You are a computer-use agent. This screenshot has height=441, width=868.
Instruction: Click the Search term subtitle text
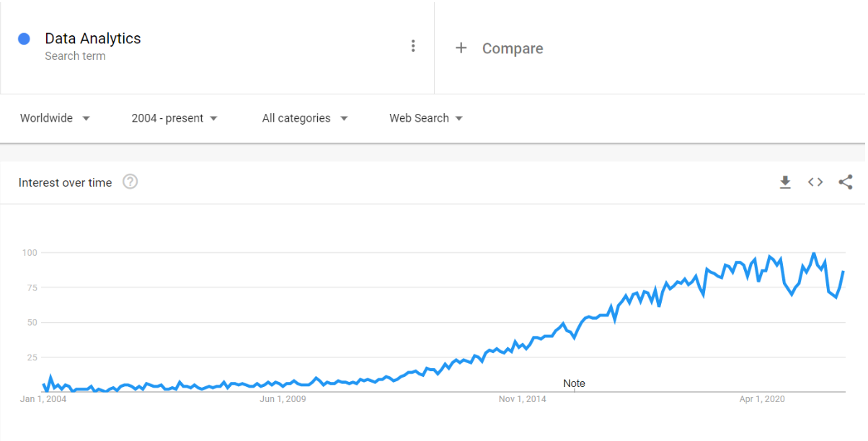[x=75, y=56]
